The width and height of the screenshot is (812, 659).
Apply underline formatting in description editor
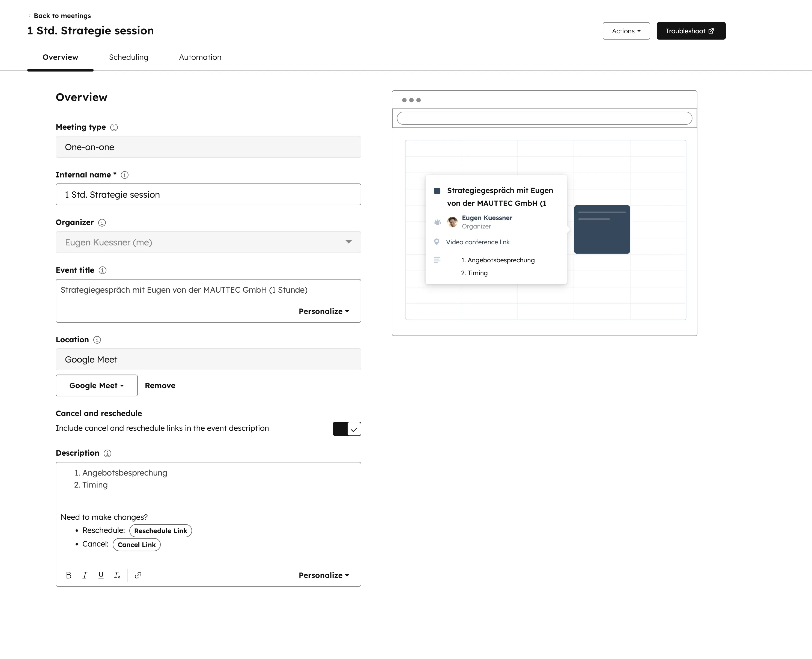click(101, 575)
